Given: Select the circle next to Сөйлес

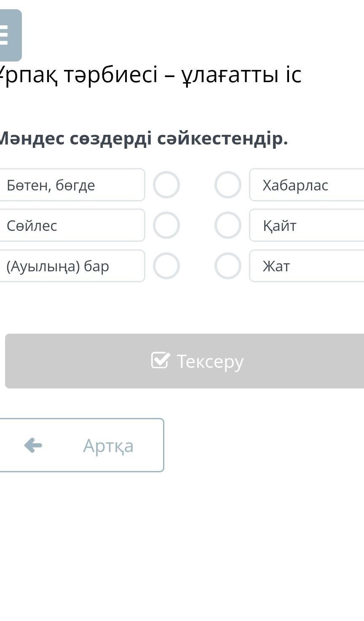Looking at the screenshot, I should tap(166, 225).
